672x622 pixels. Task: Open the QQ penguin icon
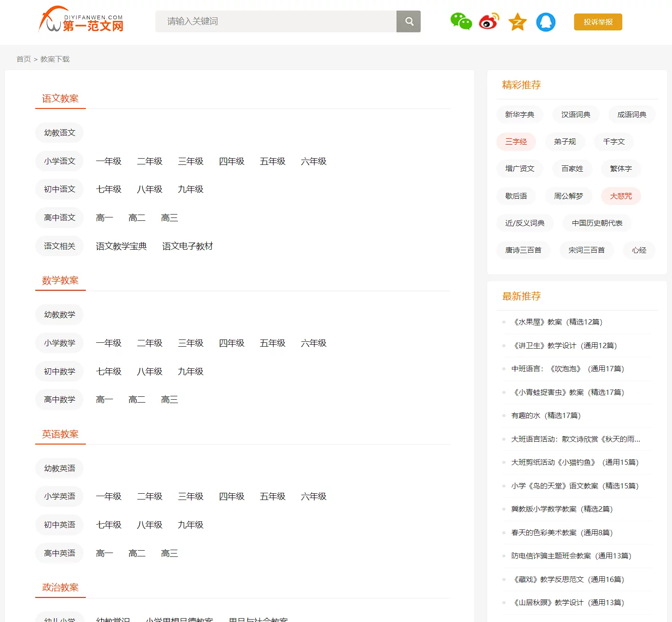tap(546, 22)
